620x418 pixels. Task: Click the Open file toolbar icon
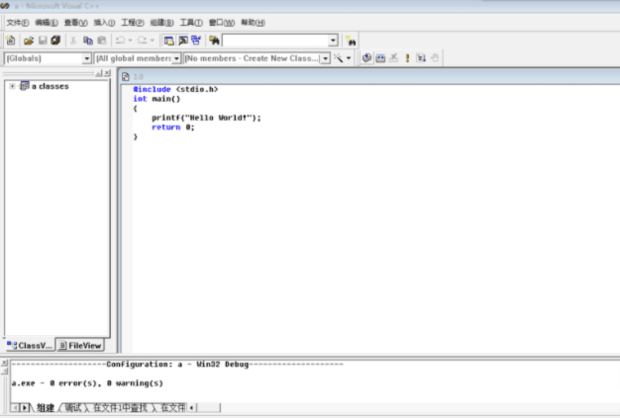(x=29, y=40)
